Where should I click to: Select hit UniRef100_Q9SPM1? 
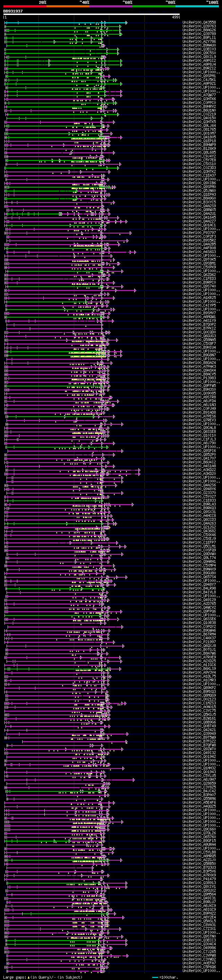199,76
